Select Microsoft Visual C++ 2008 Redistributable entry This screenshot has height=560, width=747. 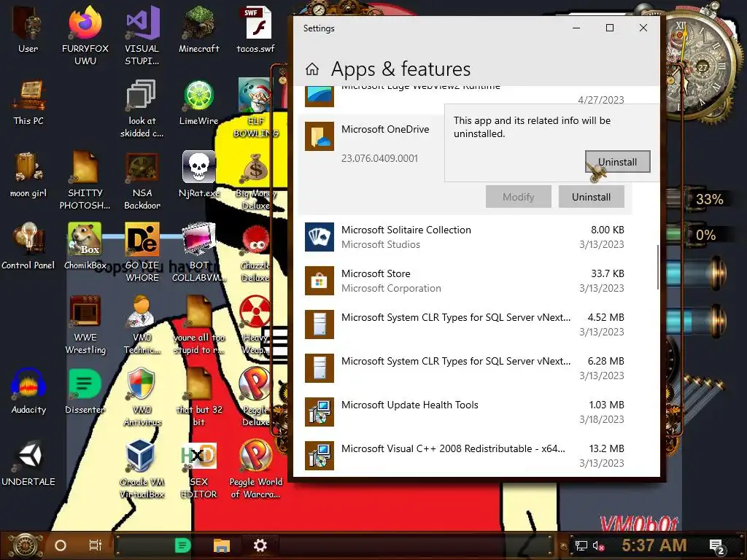(465, 456)
